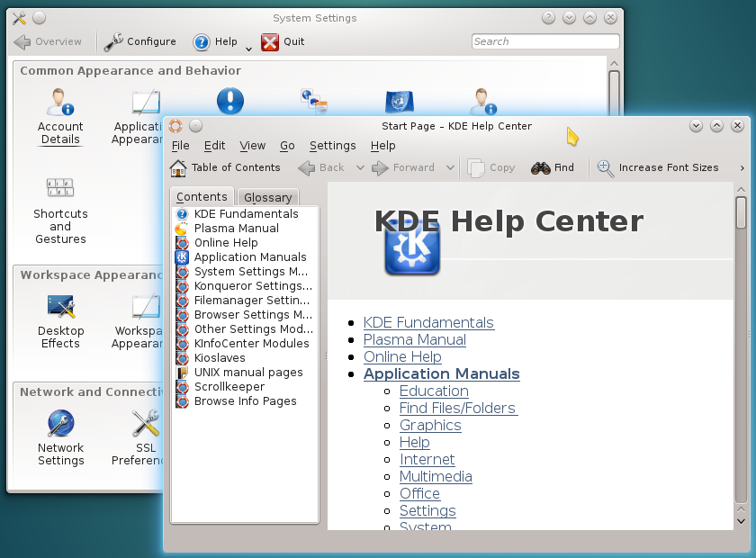
Task: Click the Find binoculars icon
Action: pyautogui.click(x=541, y=167)
